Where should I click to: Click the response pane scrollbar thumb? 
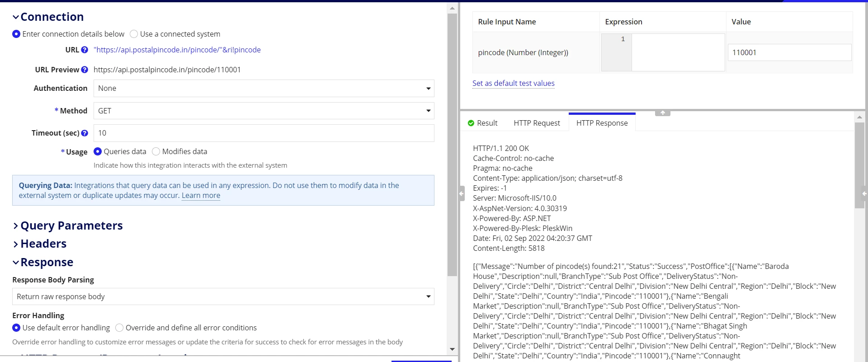tap(859, 165)
